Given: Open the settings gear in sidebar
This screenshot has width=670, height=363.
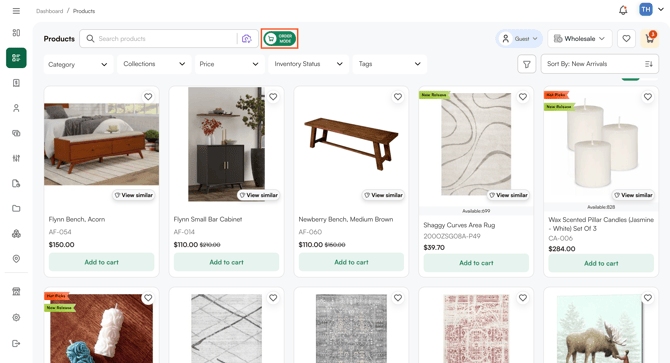Looking at the screenshot, I should point(16,317).
